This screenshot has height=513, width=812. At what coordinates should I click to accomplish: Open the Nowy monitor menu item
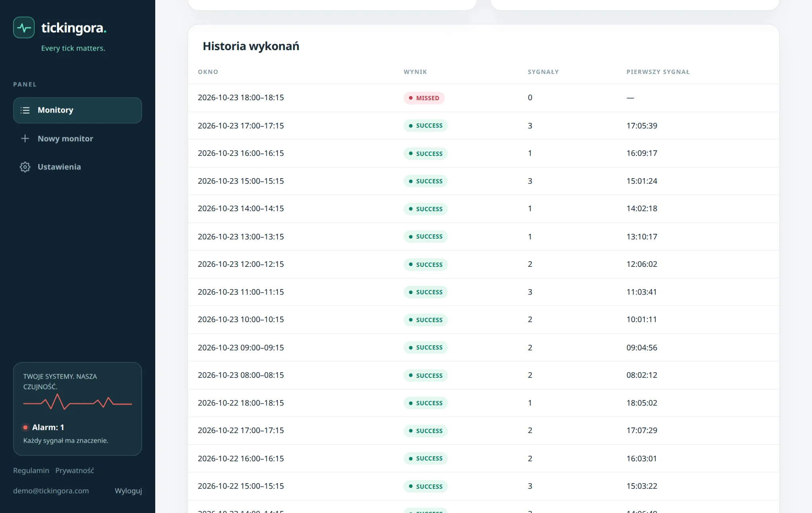coord(78,138)
